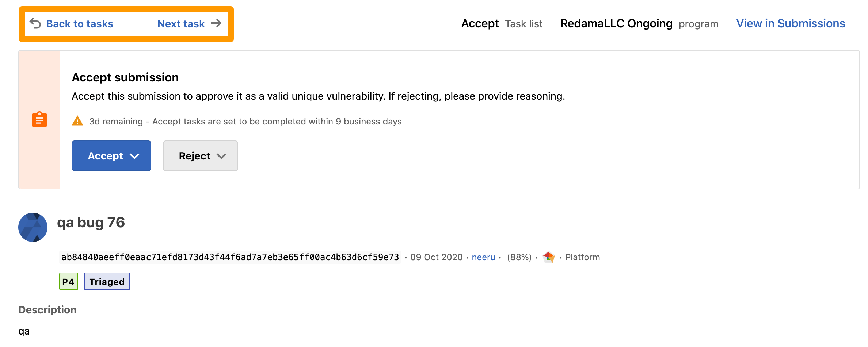Image resolution: width=868 pixels, height=347 pixels.
Task: Click the P4 priority badge
Action: 69,281
